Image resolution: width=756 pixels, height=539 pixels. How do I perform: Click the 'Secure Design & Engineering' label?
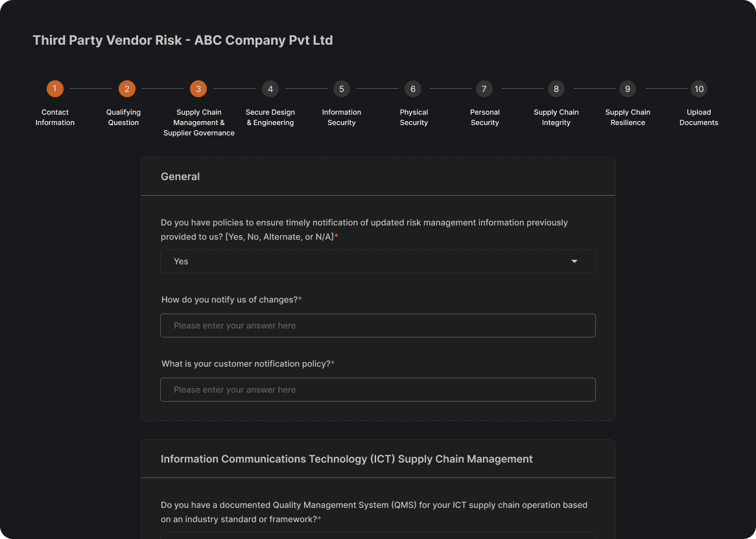pyautogui.click(x=270, y=117)
